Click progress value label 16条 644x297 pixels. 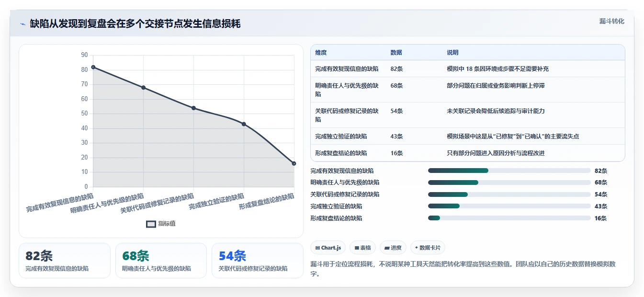[x=600, y=218]
